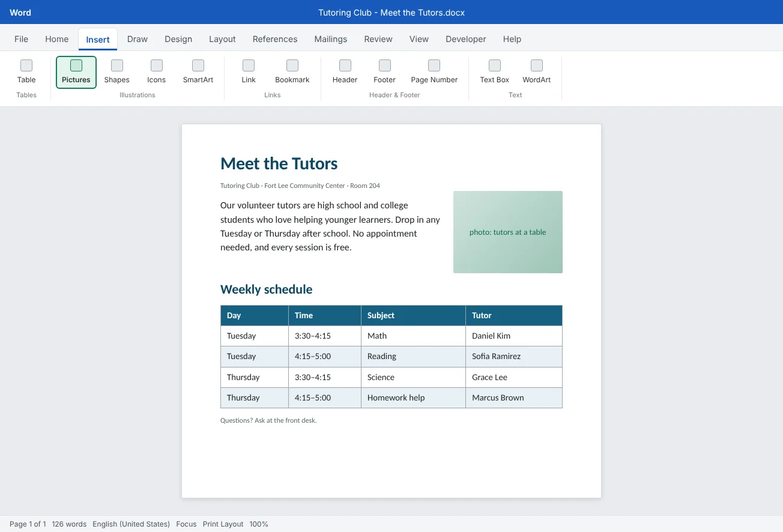This screenshot has width=783, height=532.
Task: Click the Link tool
Action: click(249, 72)
